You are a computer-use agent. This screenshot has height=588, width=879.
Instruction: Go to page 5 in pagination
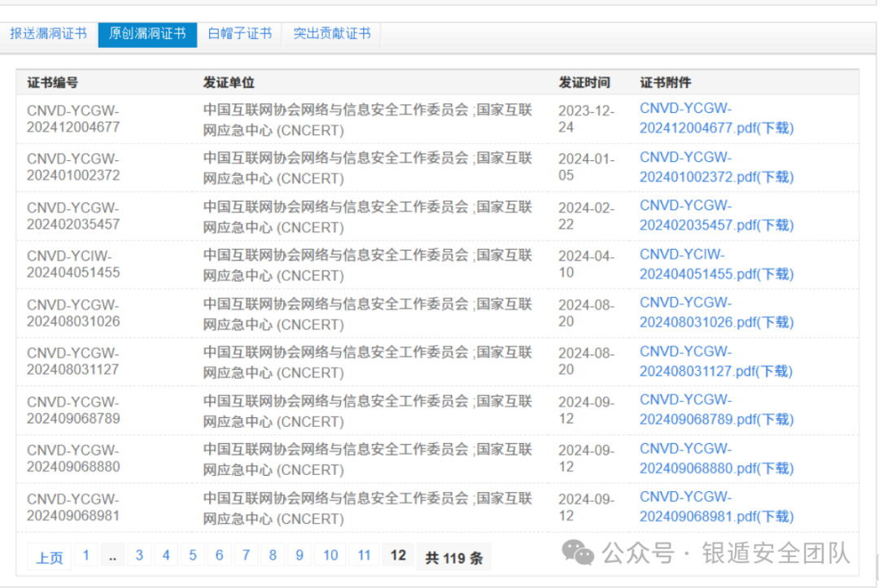click(193, 555)
